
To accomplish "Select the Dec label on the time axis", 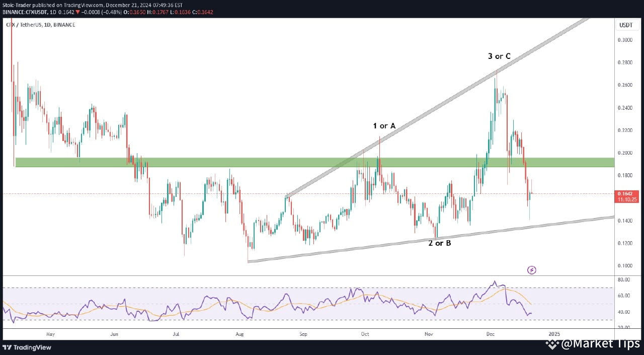I will pyautogui.click(x=491, y=334).
